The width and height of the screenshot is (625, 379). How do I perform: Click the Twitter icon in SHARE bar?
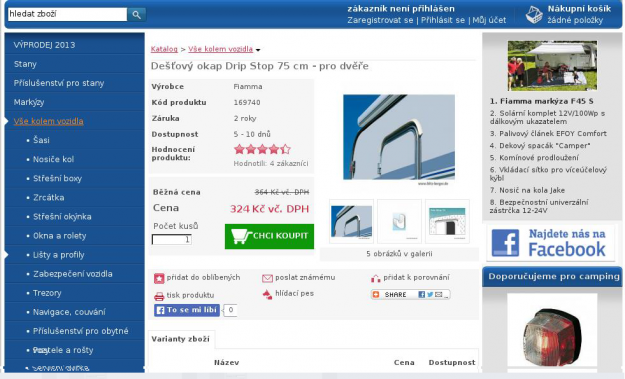430,295
